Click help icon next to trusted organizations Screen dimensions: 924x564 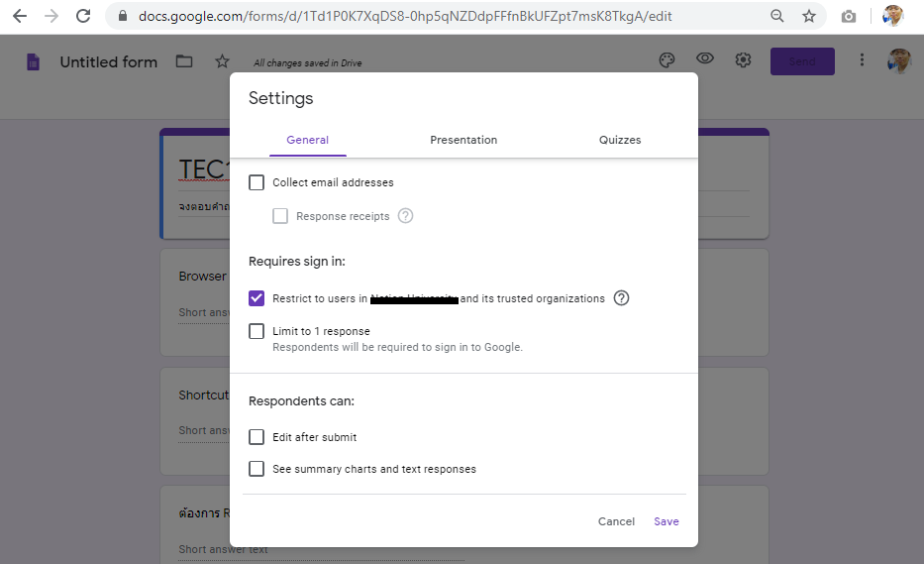[621, 298]
